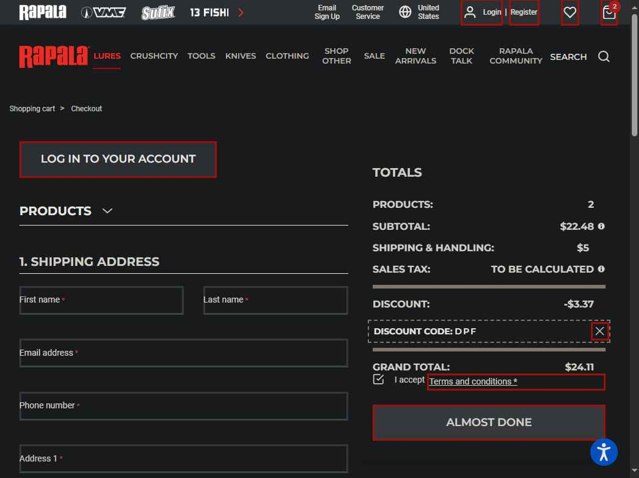Focus the Address 1 field
The height and width of the screenshot is (478, 639).
pos(183,458)
